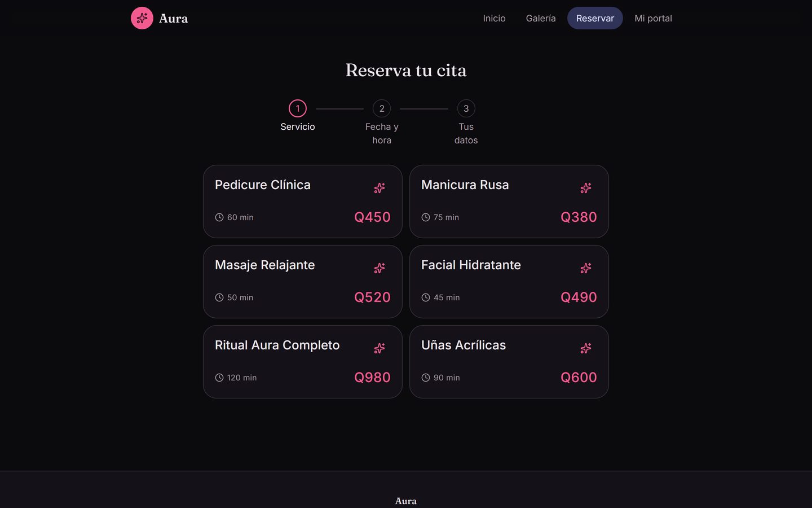Click the sparkle icon on Manicura Rusa card
Viewport: 812px width, 508px height.
coord(586,188)
